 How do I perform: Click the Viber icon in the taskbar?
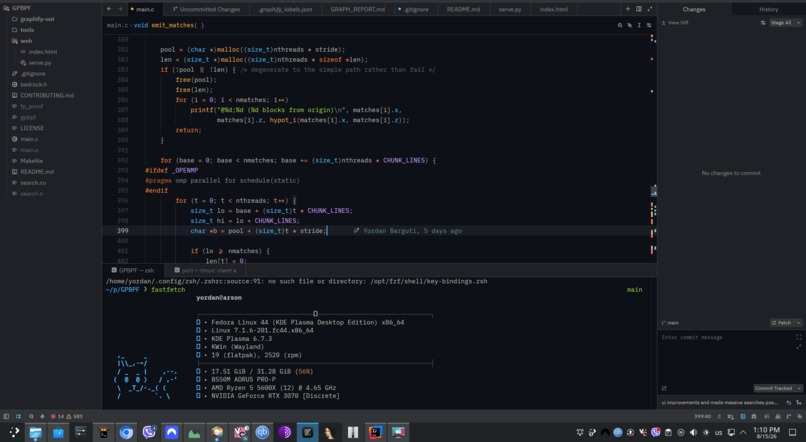point(149,432)
